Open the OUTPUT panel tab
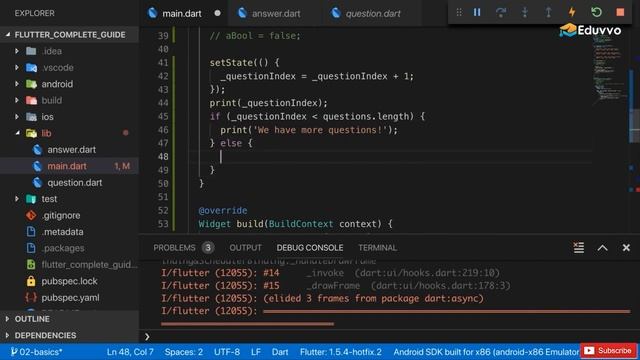 tap(245, 248)
